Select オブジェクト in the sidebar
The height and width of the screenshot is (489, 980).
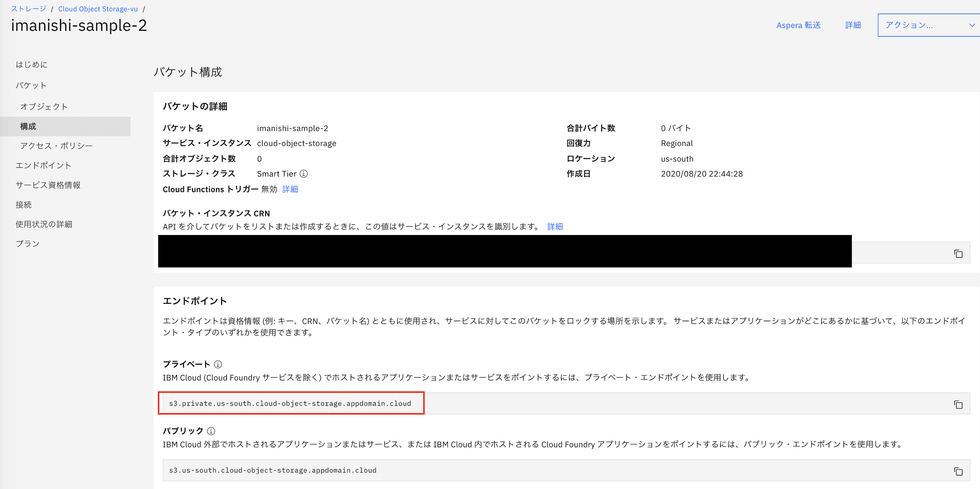44,106
